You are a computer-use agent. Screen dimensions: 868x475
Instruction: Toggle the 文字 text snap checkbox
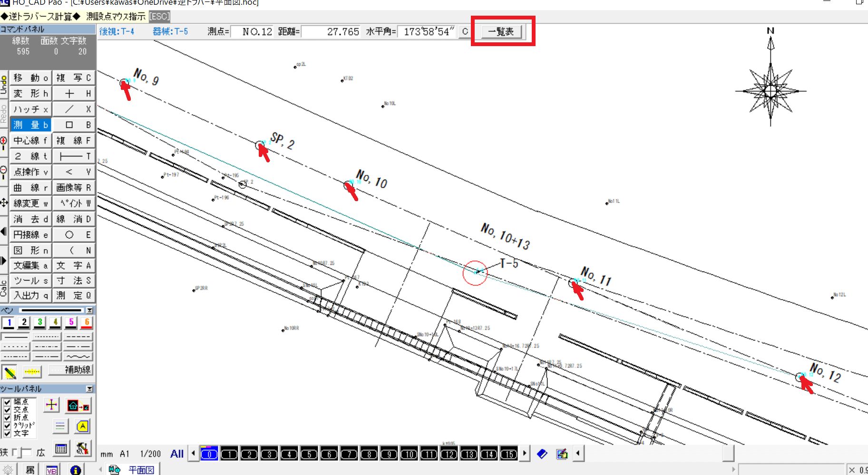click(7, 433)
